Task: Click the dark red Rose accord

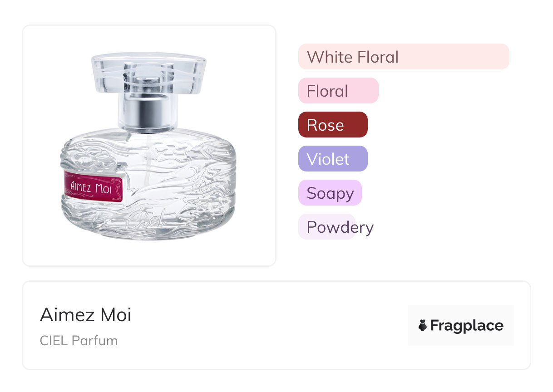Action: point(332,125)
